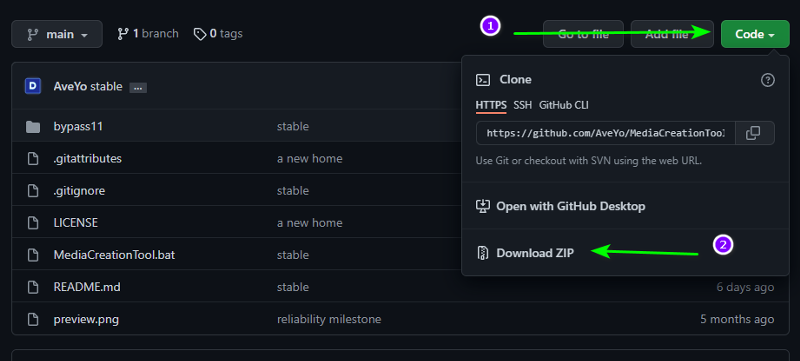800x361 pixels.
Task: Click the AveYo avatar icon
Action: click(33, 86)
